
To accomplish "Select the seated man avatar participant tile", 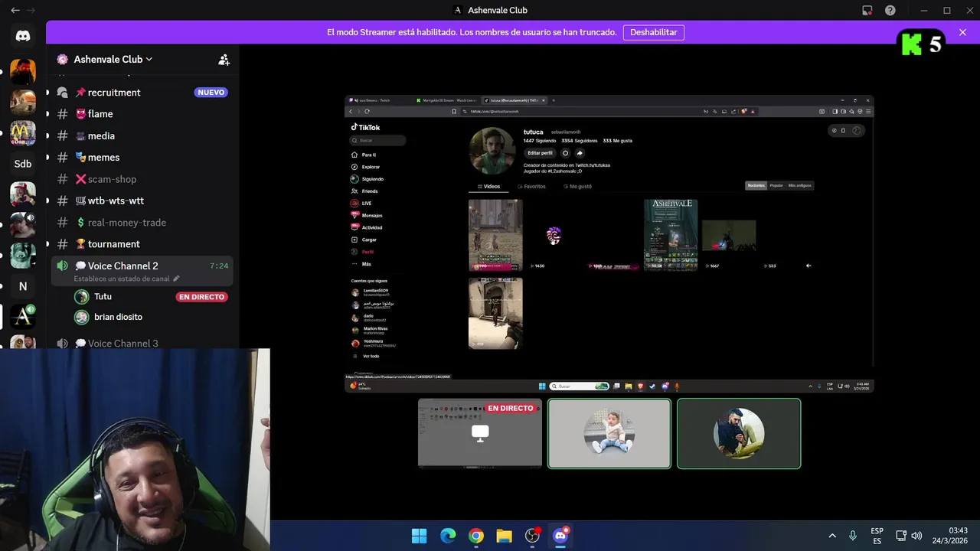I will click(739, 433).
